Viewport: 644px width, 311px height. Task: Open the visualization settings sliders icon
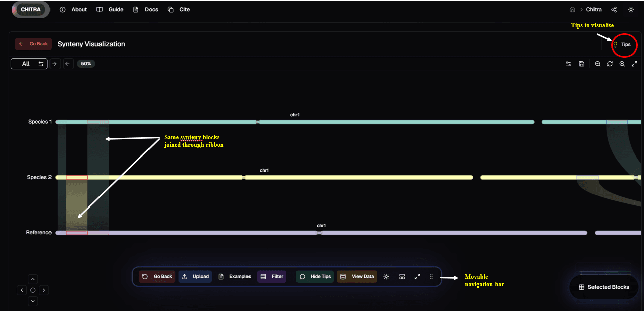point(568,64)
